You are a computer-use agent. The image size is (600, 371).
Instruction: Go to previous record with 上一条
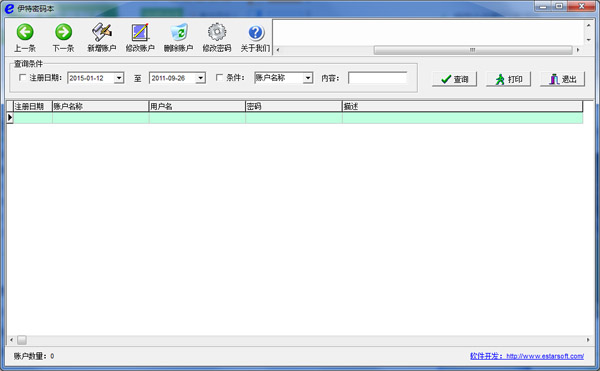(25, 37)
